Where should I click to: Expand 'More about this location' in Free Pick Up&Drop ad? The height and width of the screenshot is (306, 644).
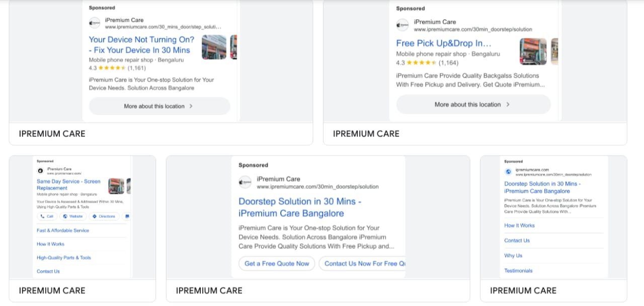click(x=473, y=105)
